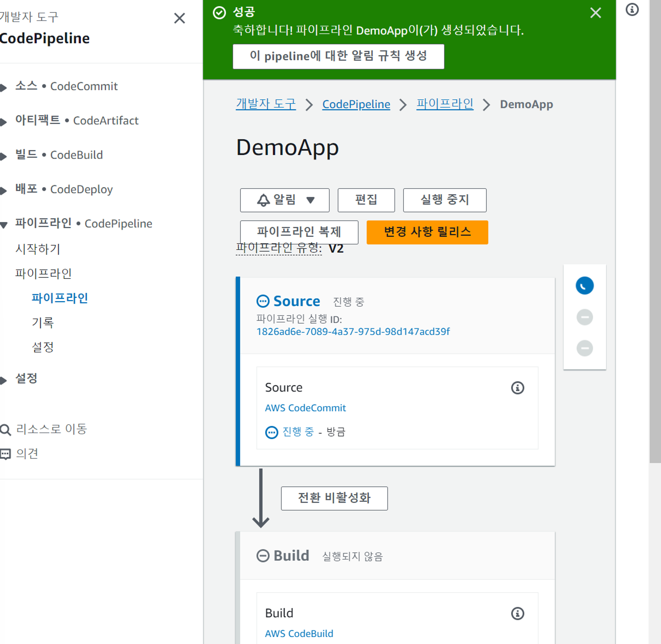Screen dimensions: 661x644
Task: Click the 진행 중 status link in Source action
Action: (x=298, y=432)
